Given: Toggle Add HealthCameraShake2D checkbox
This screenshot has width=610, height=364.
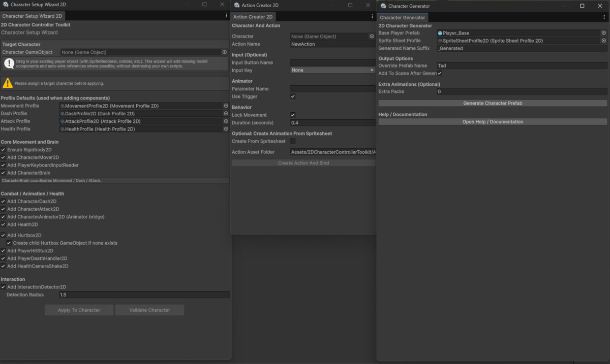Looking at the screenshot, I should 3,266.
